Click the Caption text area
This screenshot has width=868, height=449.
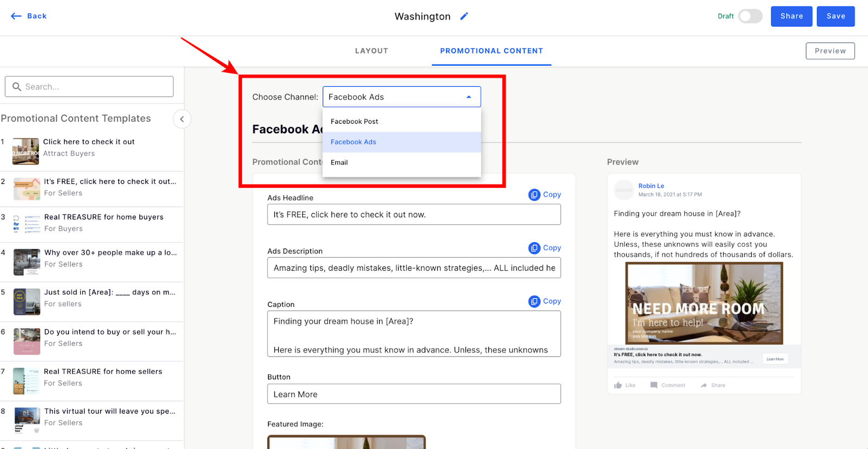tap(414, 334)
